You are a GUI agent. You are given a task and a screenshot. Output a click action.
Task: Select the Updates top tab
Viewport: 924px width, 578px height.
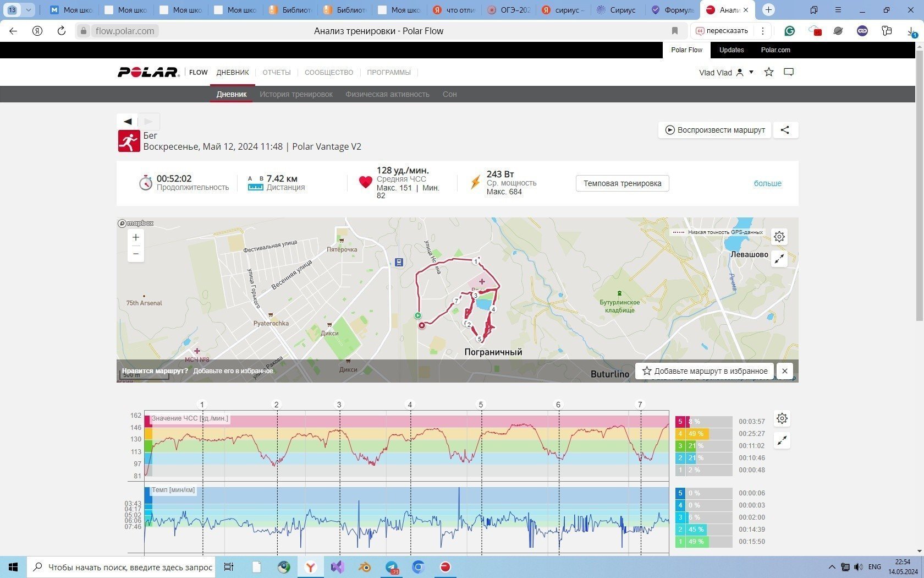click(732, 50)
